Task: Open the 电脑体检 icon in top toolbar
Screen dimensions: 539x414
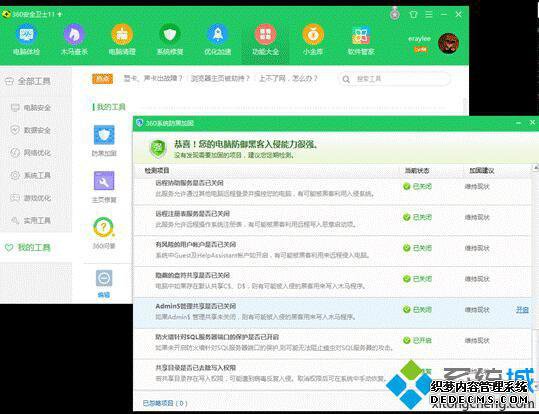Action: [26, 34]
